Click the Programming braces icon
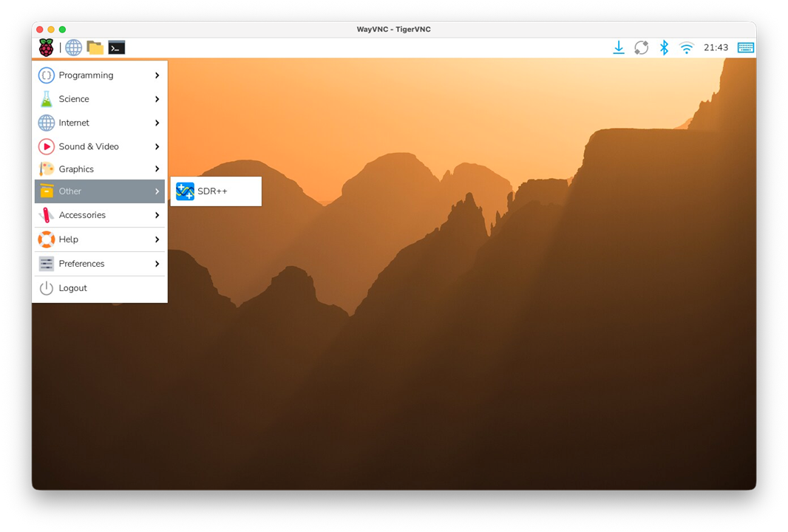This screenshot has height=532, width=788. [x=47, y=75]
